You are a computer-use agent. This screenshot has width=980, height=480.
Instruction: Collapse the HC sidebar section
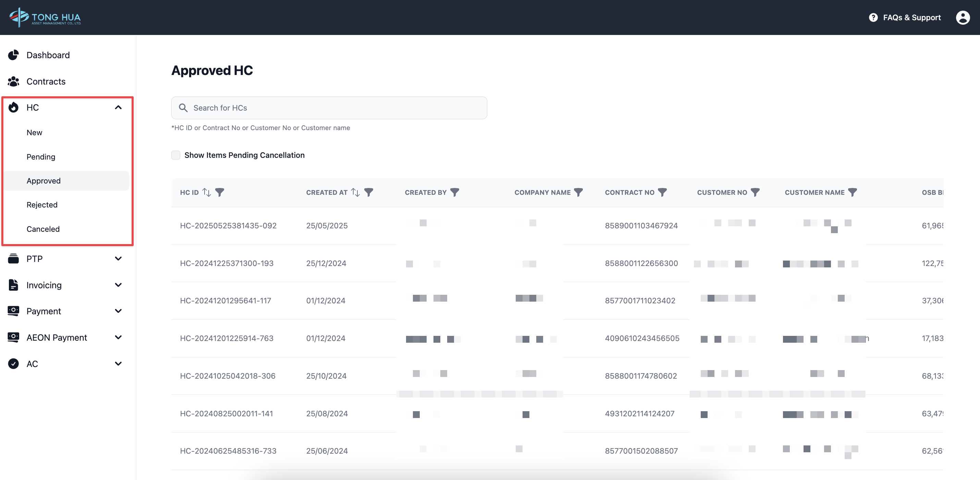click(118, 108)
